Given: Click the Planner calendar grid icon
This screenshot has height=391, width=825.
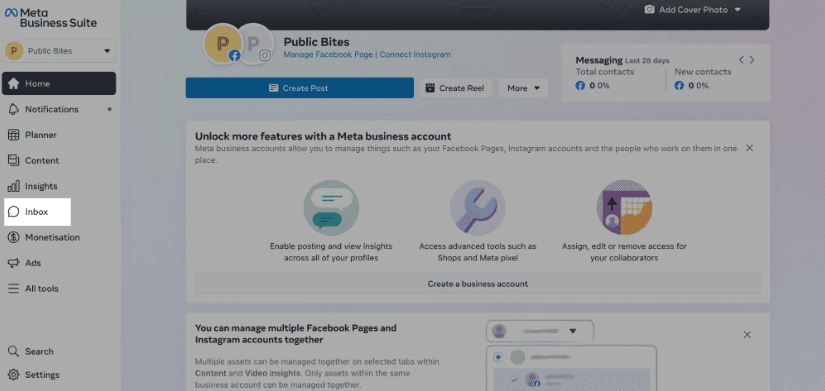Looking at the screenshot, I should tap(14, 135).
